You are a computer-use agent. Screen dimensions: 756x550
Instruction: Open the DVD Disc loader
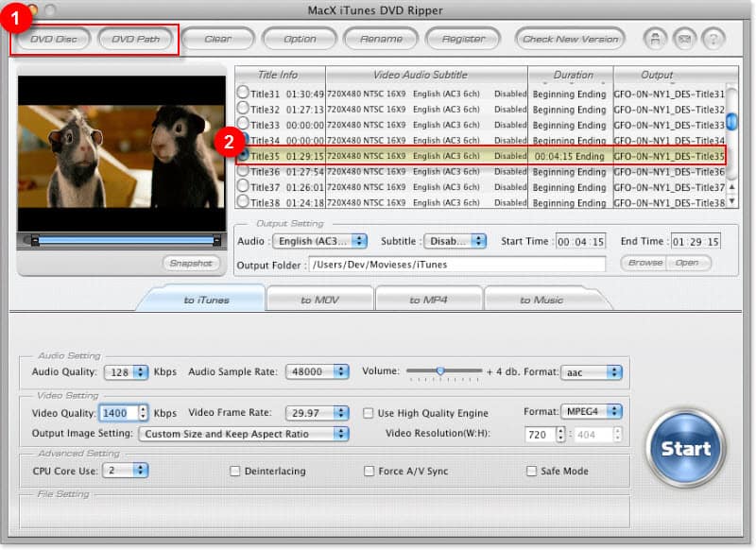(52, 39)
